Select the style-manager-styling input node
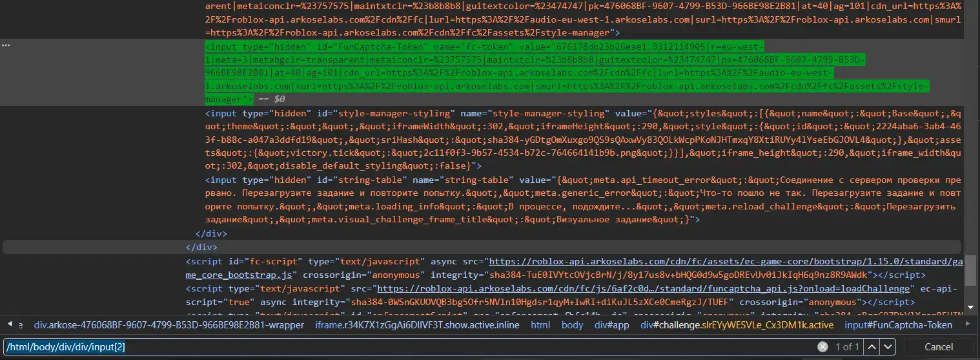980x360 pixels. point(582,140)
